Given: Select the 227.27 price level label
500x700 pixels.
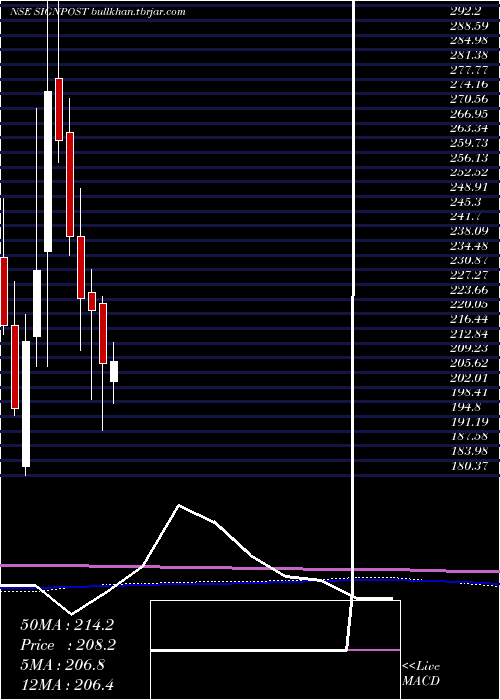Looking at the screenshot, I should coord(469,276).
